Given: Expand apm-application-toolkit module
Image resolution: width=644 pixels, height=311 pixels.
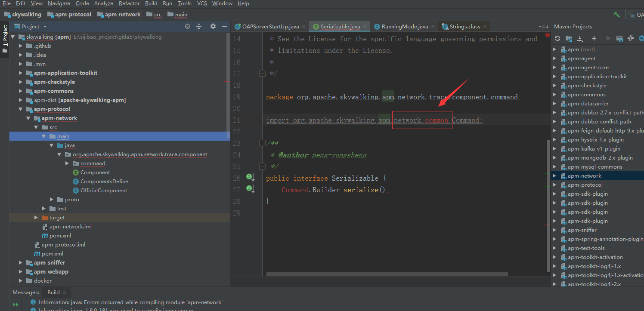Looking at the screenshot, I should (x=20, y=73).
